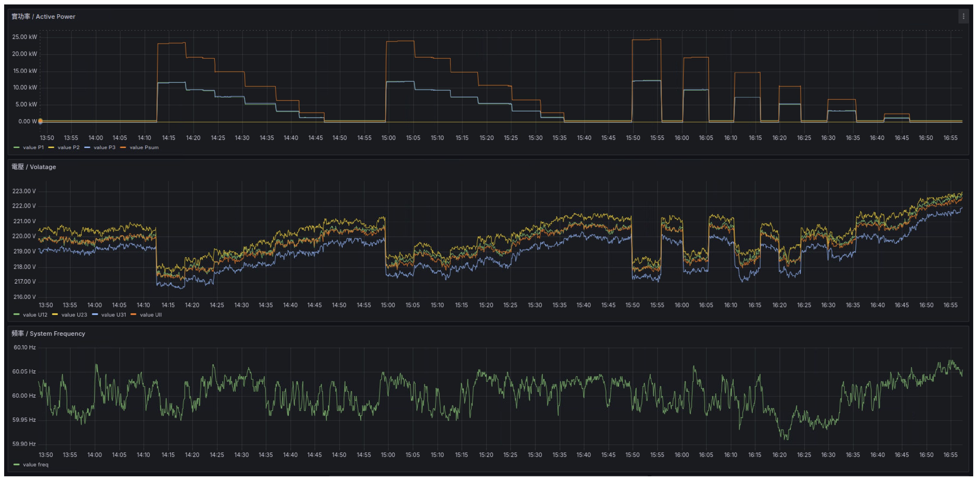
Task: Toggle the value P3 series in legend
Action: [104, 148]
